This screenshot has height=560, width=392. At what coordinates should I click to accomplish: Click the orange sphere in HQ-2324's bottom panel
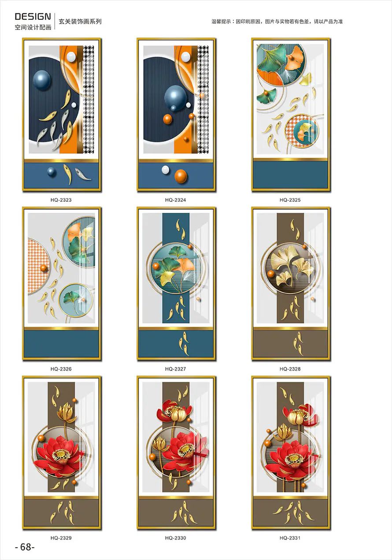[181, 176]
